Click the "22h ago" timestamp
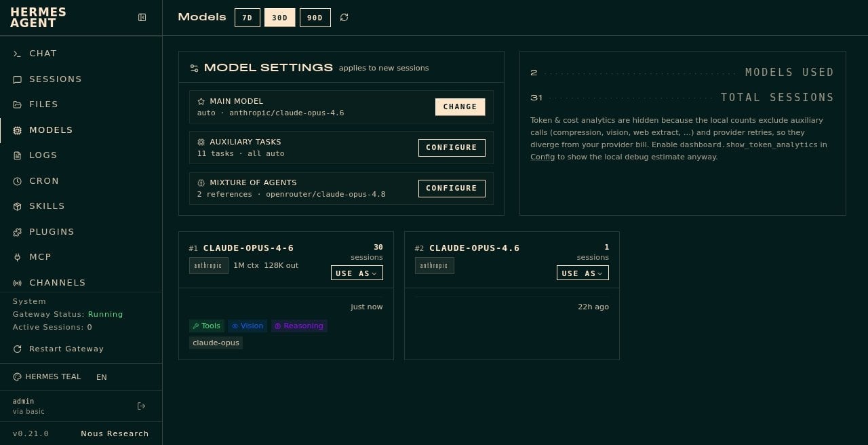The width and height of the screenshot is (868, 445). (x=593, y=307)
